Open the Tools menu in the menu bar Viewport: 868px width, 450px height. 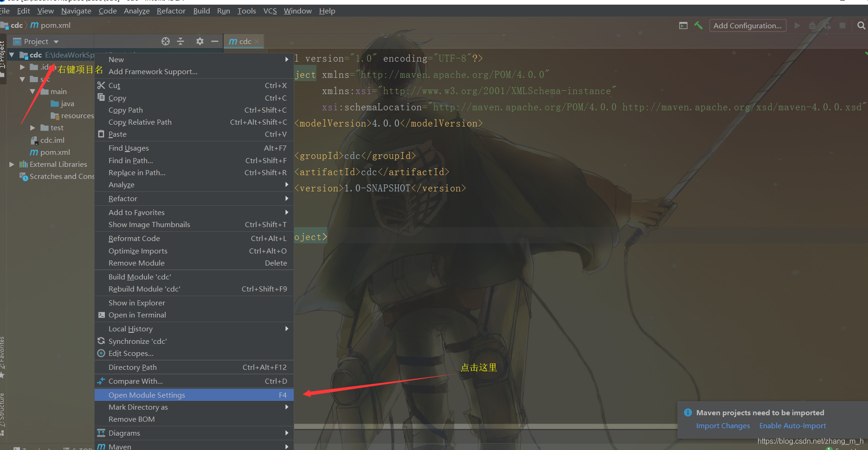click(x=246, y=11)
